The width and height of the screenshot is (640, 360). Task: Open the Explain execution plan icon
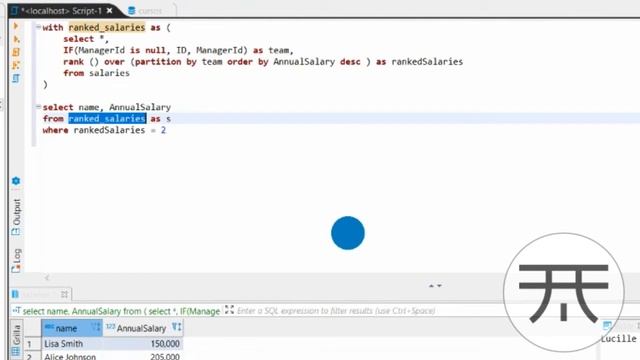tap(16, 78)
